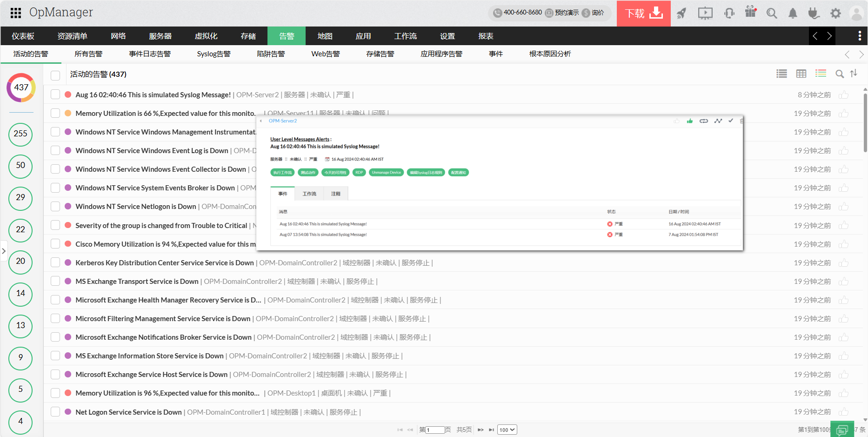Image resolution: width=868 pixels, height=437 pixels.
Task: Open the apps grid menu icon
Action: [x=16, y=13]
